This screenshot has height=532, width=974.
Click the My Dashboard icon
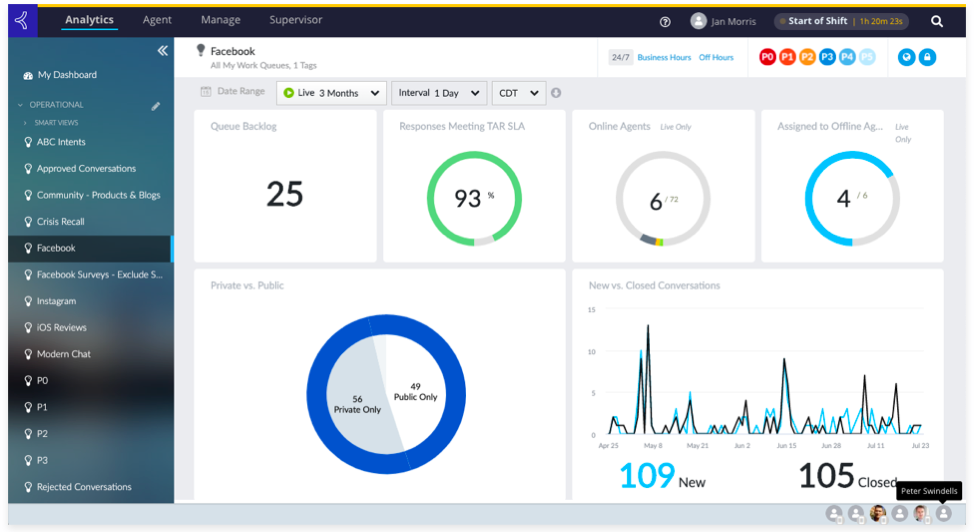click(x=28, y=75)
